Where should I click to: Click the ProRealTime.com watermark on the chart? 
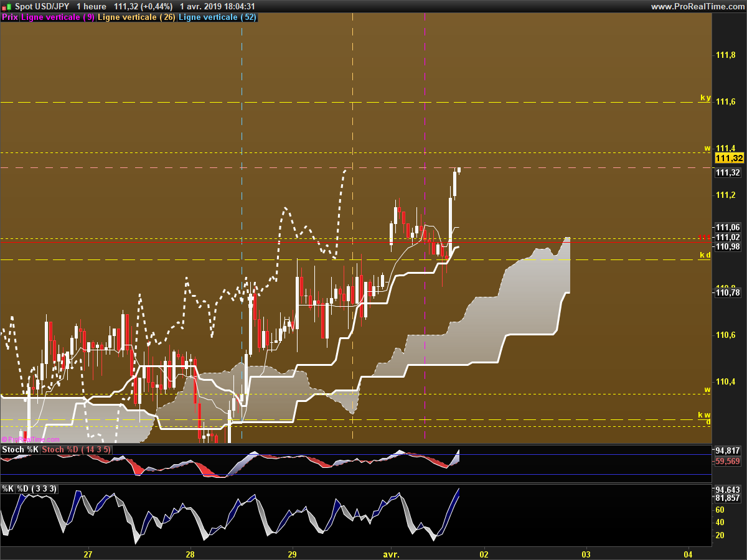click(31, 439)
